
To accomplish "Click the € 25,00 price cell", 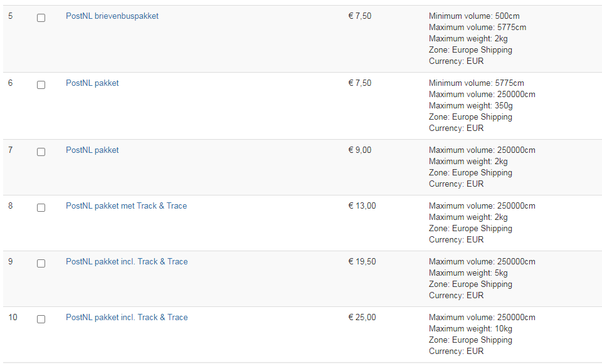I will 362,318.
